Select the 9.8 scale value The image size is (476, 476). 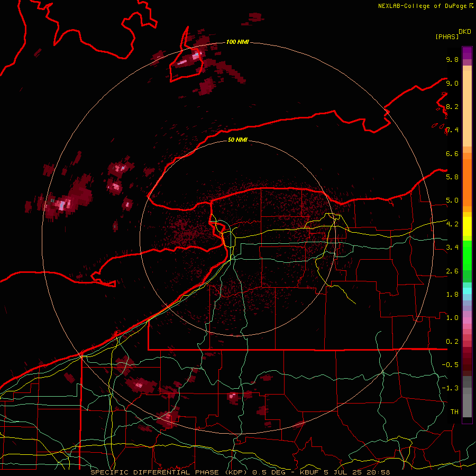[452, 59]
